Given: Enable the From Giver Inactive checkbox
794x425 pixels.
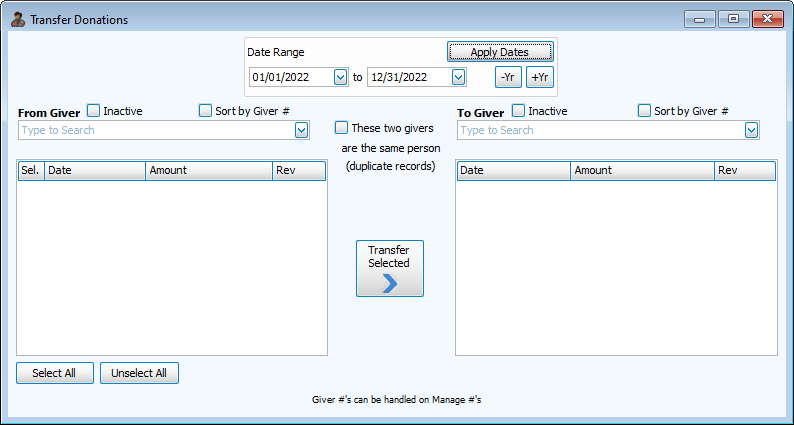Looking at the screenshot, I should click(94, 111).
